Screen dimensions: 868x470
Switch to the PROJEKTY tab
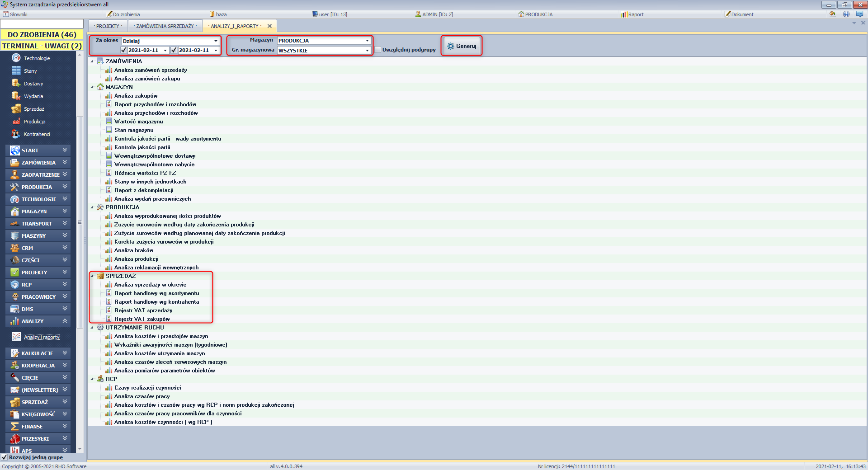pyautogui.click(x=108, y=26)
